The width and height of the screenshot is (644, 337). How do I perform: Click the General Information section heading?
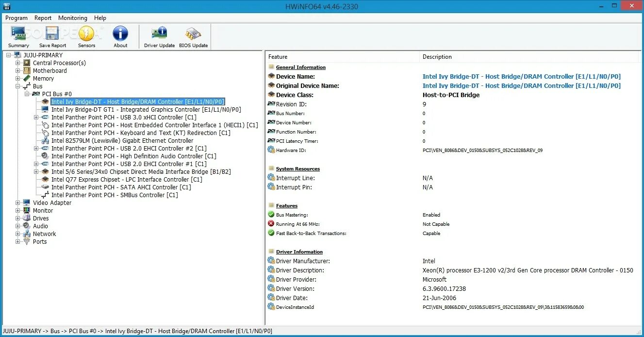pyautogui.click(x=301, y=67)
